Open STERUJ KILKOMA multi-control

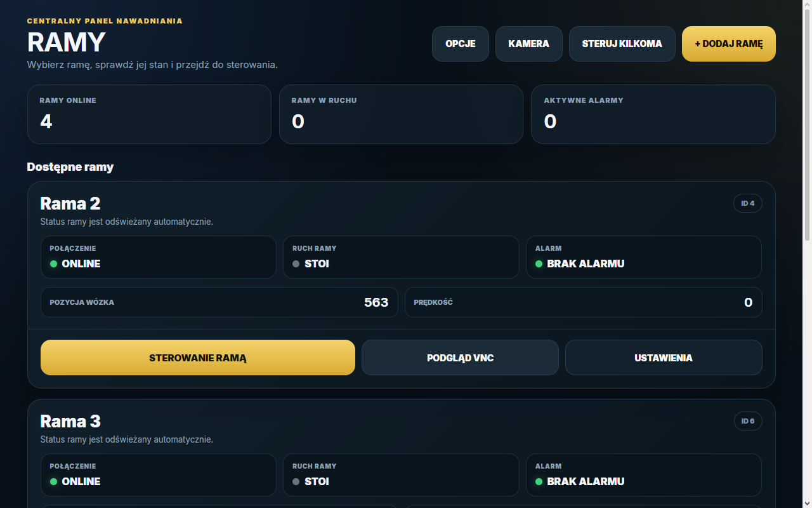622,44
